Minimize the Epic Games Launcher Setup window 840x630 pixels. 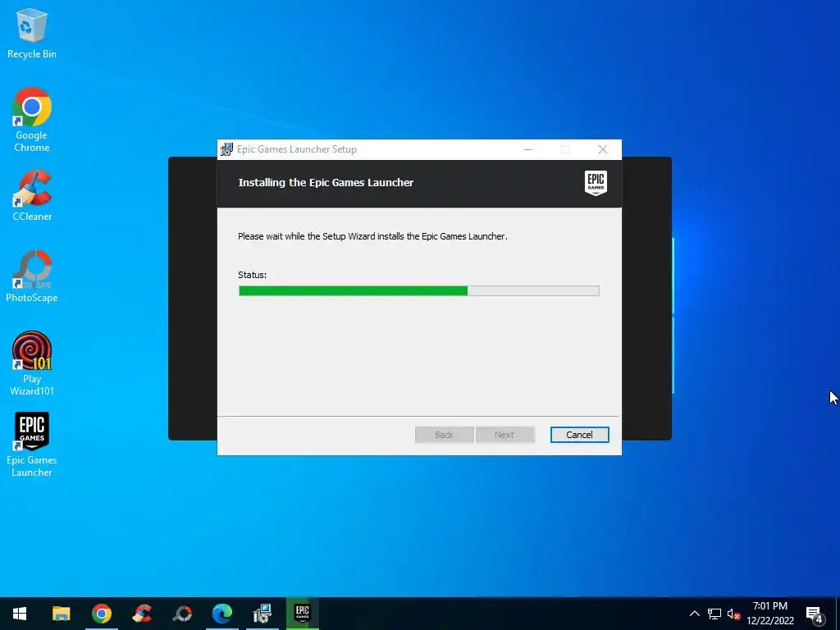(x=528, y=149)
